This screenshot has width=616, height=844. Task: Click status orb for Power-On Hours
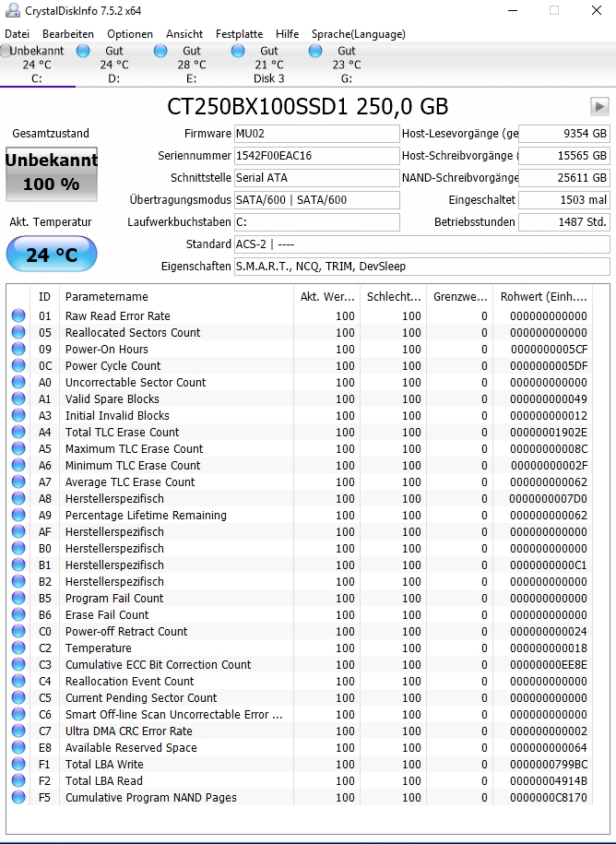pyautogui.click(x=18, y=349)
